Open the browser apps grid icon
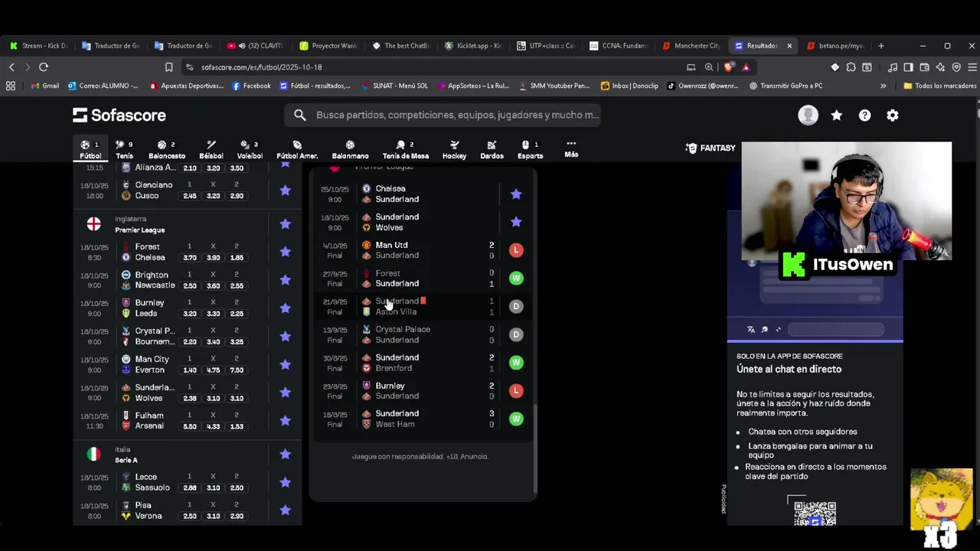980x551 pixels. [11, 86]
